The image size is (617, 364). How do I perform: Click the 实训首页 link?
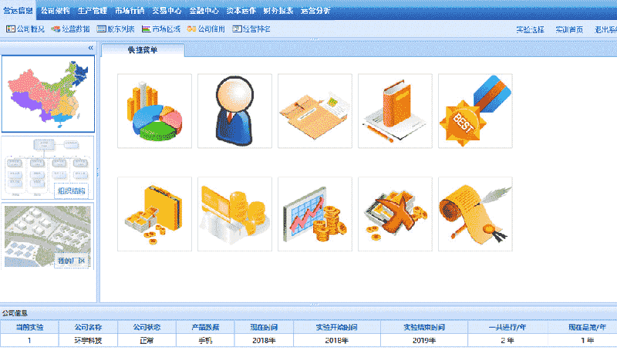(569, 30)
